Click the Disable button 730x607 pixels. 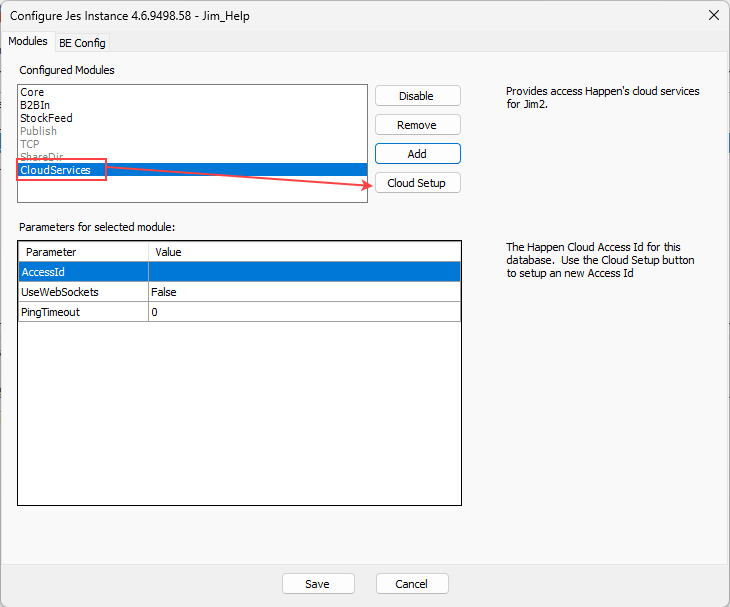click(x=417, y=96)
